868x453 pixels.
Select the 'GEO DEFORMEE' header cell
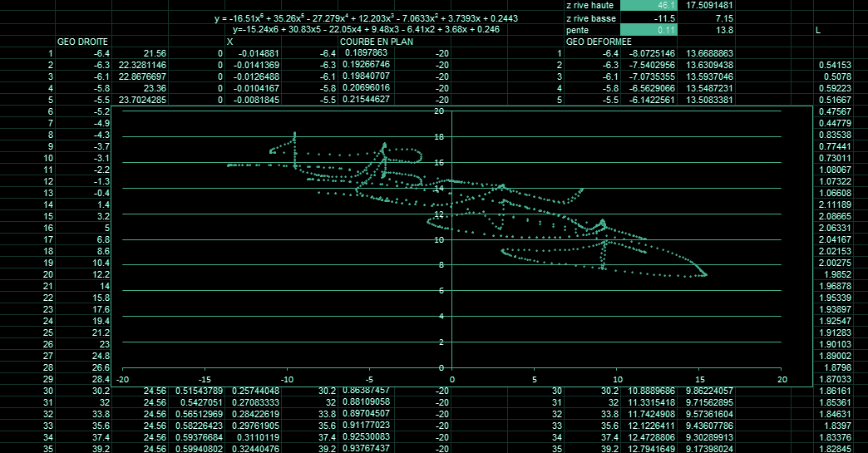(x=598, y=41)
